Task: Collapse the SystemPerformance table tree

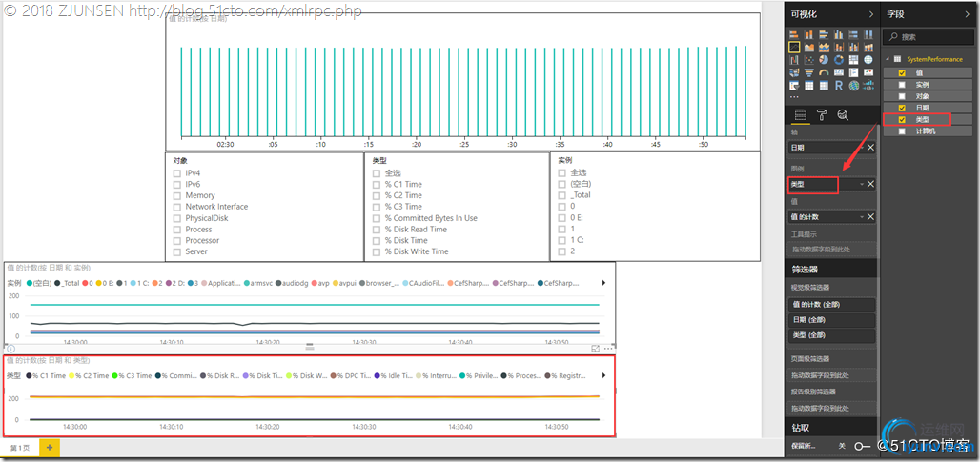Action: click(x=888, y=59)
